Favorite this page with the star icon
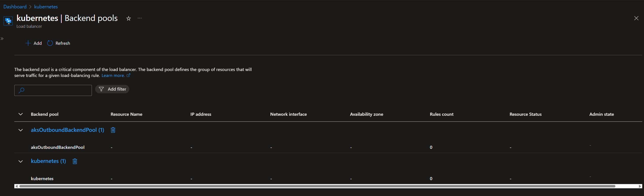Image resolution: width=644 pixels, height=196 pixels. [128, 18]
